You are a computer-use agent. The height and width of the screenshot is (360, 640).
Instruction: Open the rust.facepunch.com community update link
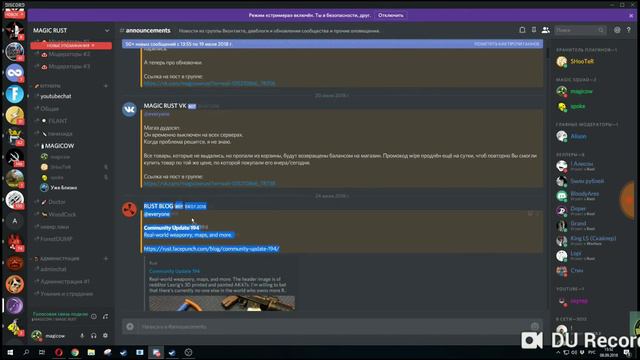pos(211,249)
